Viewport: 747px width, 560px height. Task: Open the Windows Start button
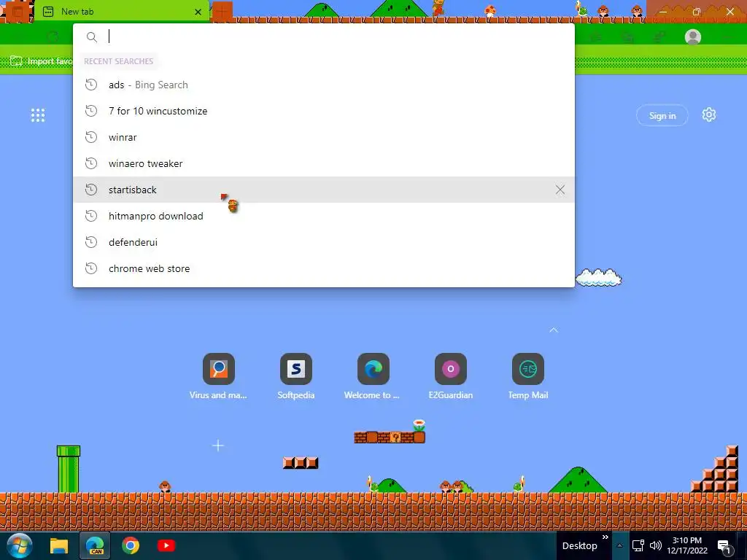[20, 545]
